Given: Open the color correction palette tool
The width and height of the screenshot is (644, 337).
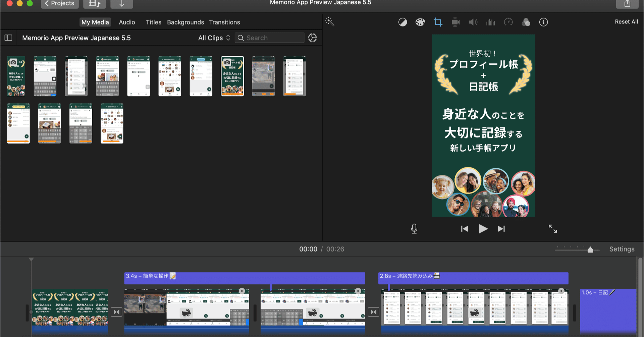Looking at the screenshot, I should [x=420, y=22].
